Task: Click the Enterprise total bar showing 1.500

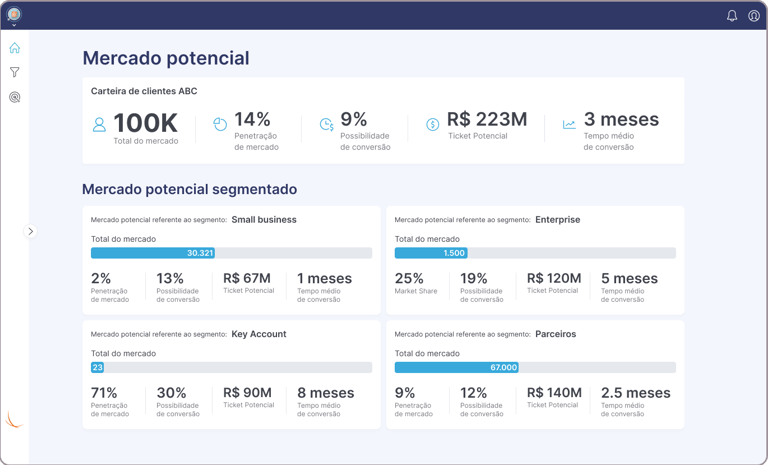Action: point(535,253)
